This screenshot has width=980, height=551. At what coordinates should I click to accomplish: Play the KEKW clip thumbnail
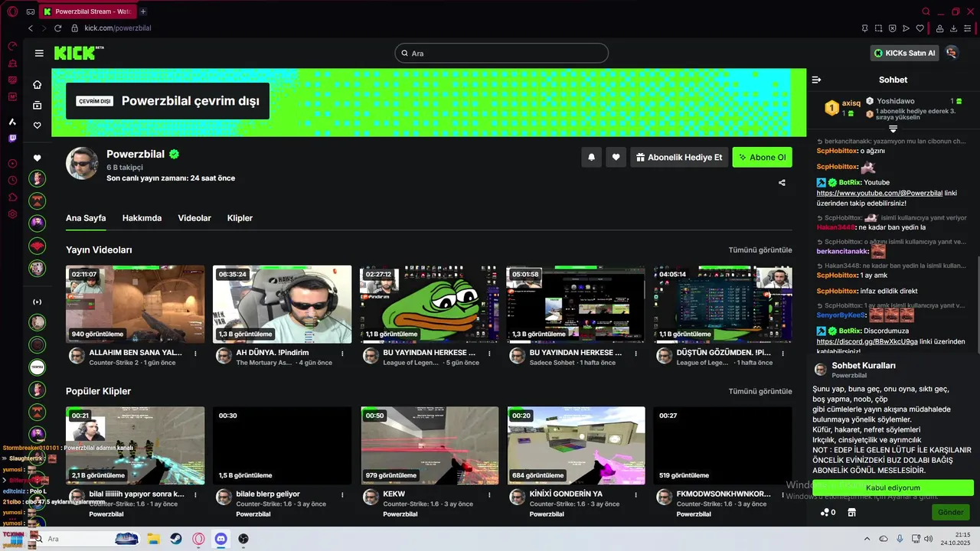(430, 445)
